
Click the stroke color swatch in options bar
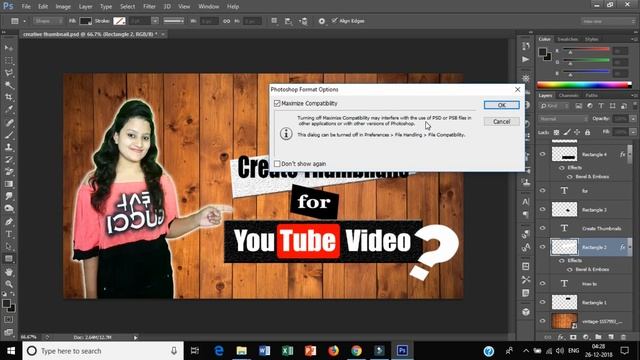coord(119,21)
